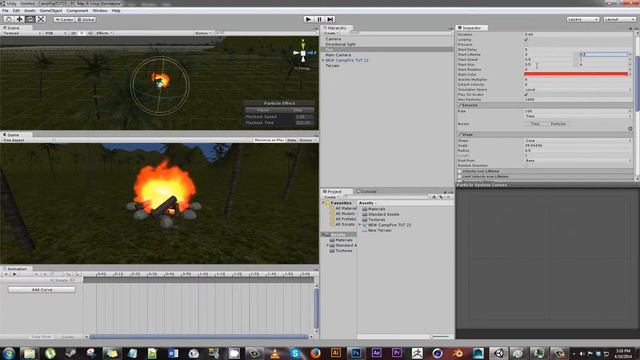Click the Windows Start button
Viewport: 640px width, 360px height.
click(x=9, y=353)
